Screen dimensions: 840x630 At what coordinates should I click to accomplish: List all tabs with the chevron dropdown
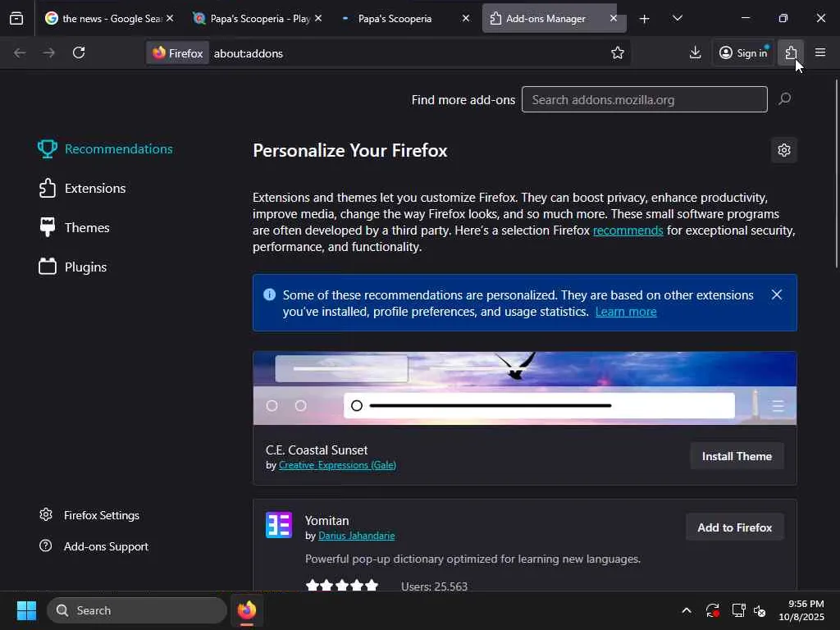click(677, 19)
